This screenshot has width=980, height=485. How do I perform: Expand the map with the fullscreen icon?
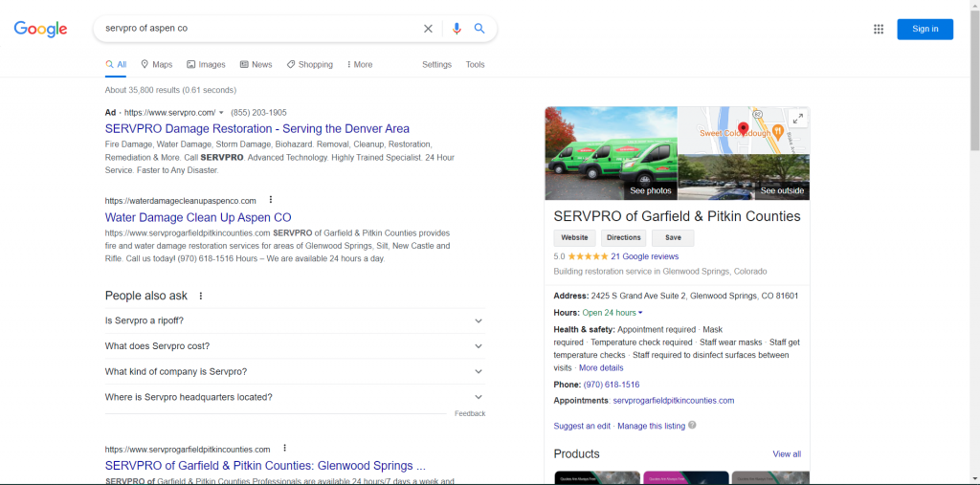pyautogui.click(x=797, y=119)
